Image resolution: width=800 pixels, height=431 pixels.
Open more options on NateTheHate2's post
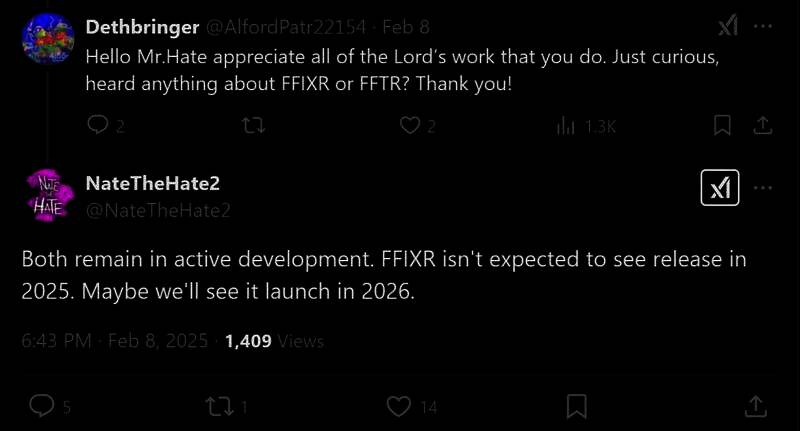[763, 188]
